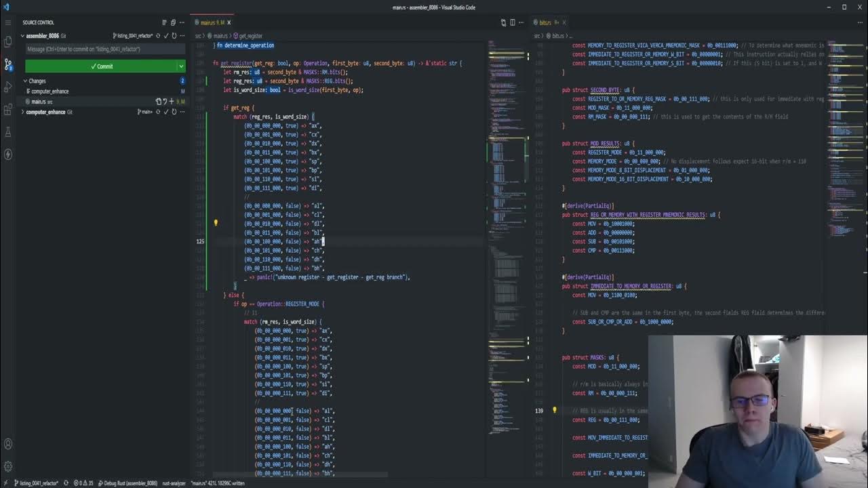
Task: Stage changes for main.rs
Action: 172,102
